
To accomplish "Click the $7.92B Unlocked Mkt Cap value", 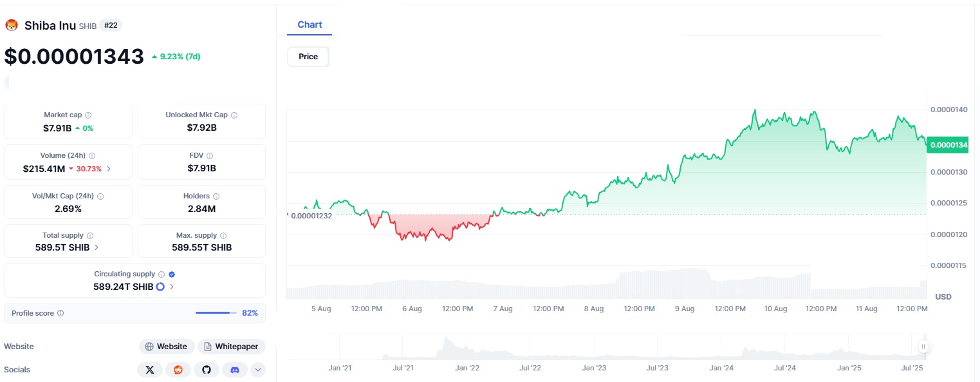I will click(201, 128).
